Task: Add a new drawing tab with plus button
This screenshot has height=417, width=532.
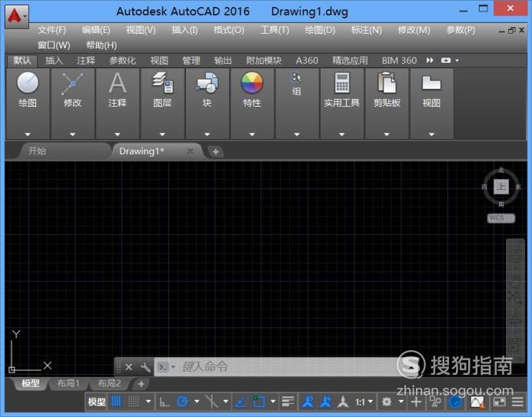Action: tap(215, 152)
